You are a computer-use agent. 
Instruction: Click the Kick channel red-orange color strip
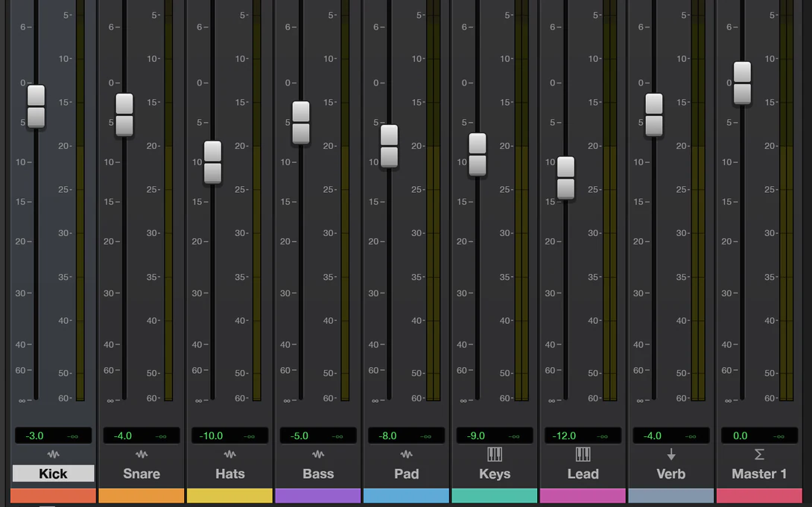[x=54, y=496]
